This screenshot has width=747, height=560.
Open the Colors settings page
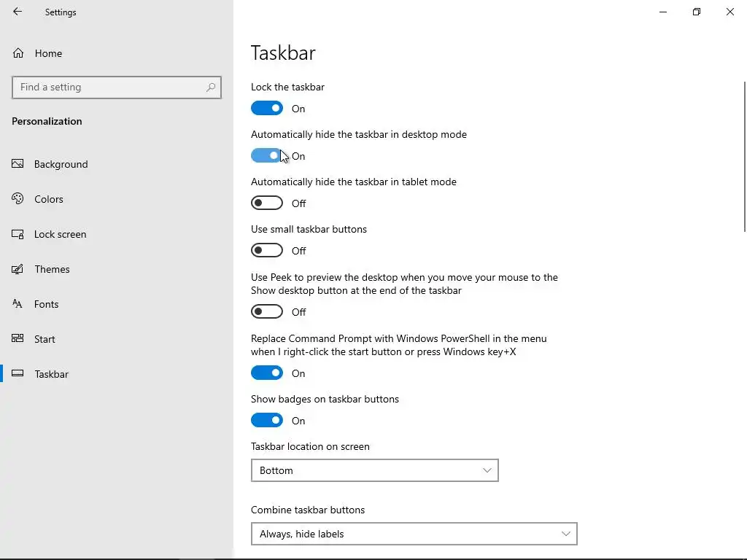point(49,199)
